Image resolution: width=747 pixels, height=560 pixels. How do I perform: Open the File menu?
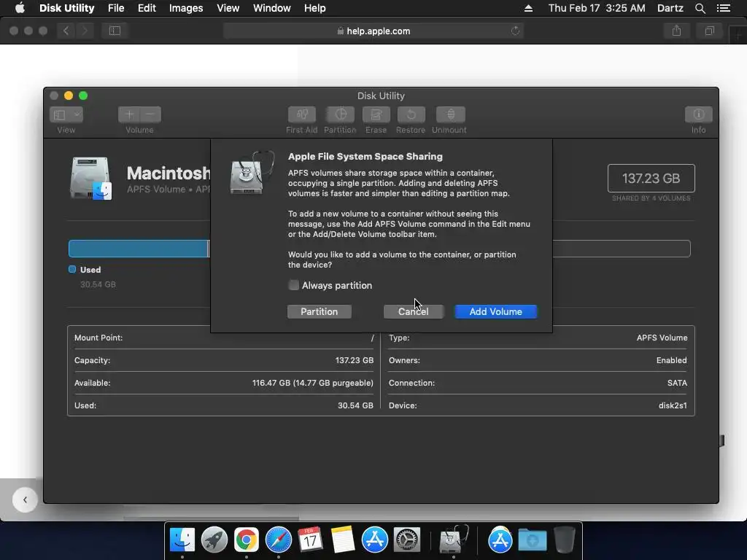(x=116, y=8)
